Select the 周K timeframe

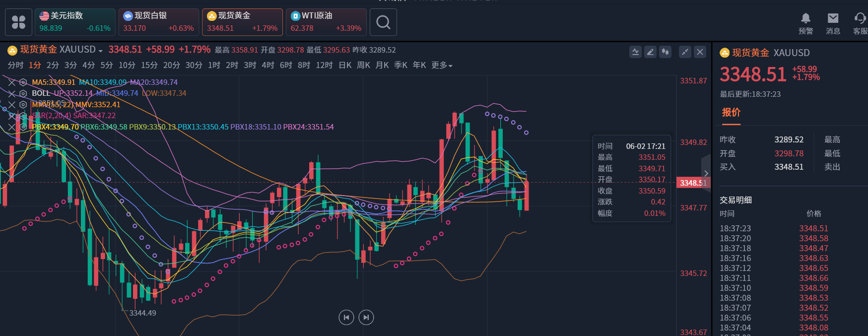[364, 65]
